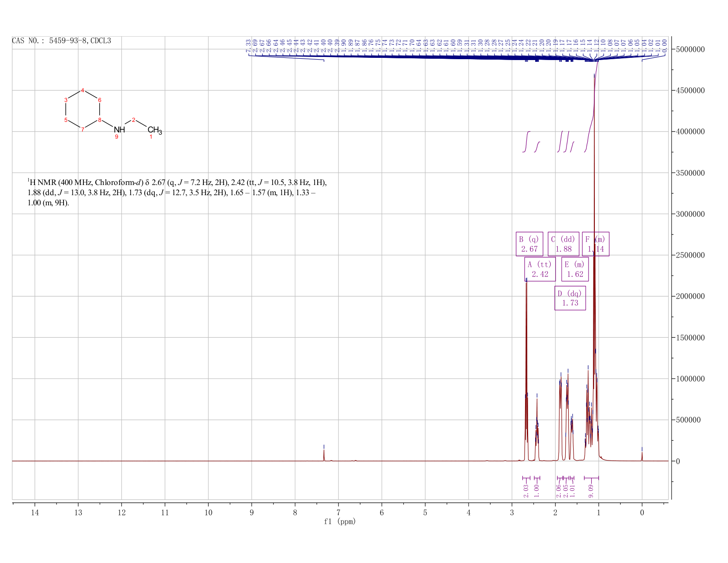Click the 2.03 integral value label
This screenshot has width=728, height=563.
526,491
